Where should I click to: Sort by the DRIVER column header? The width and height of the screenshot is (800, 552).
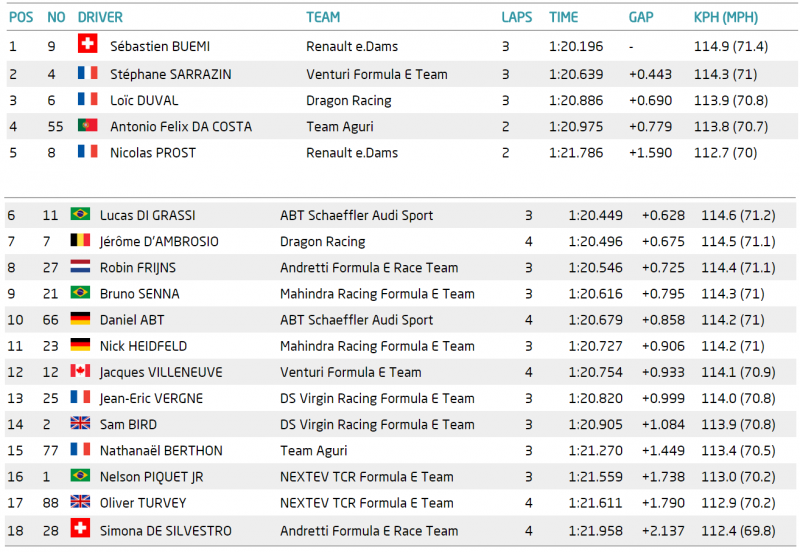100,17
